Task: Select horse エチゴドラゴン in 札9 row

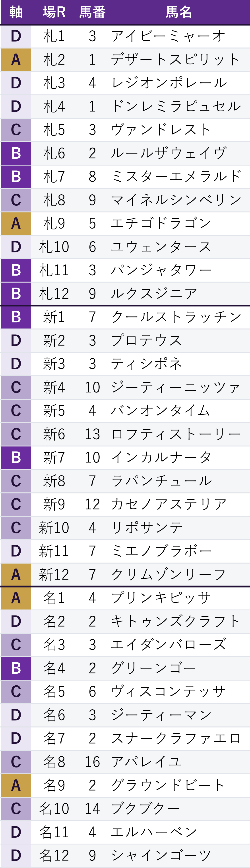Action: coord(161,223)
